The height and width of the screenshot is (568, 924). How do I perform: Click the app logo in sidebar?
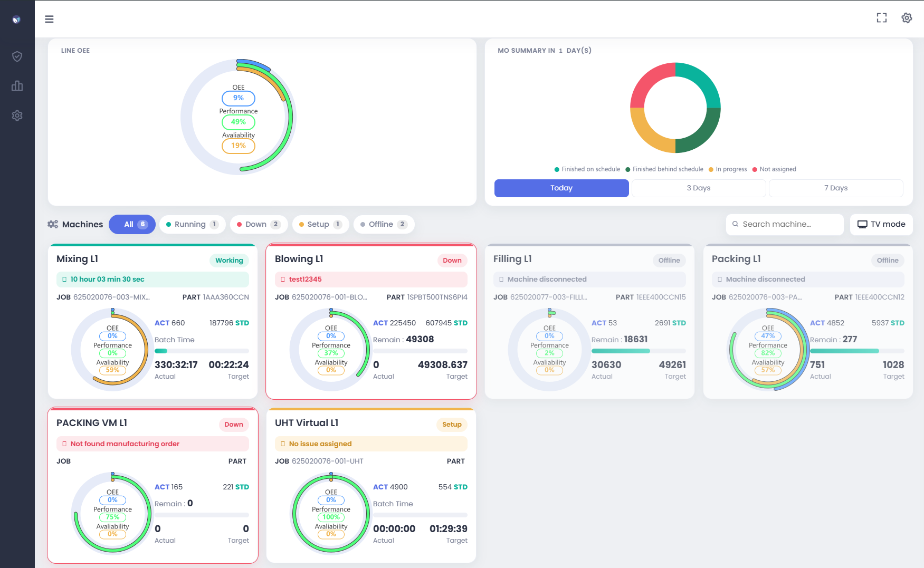[16, 20]
